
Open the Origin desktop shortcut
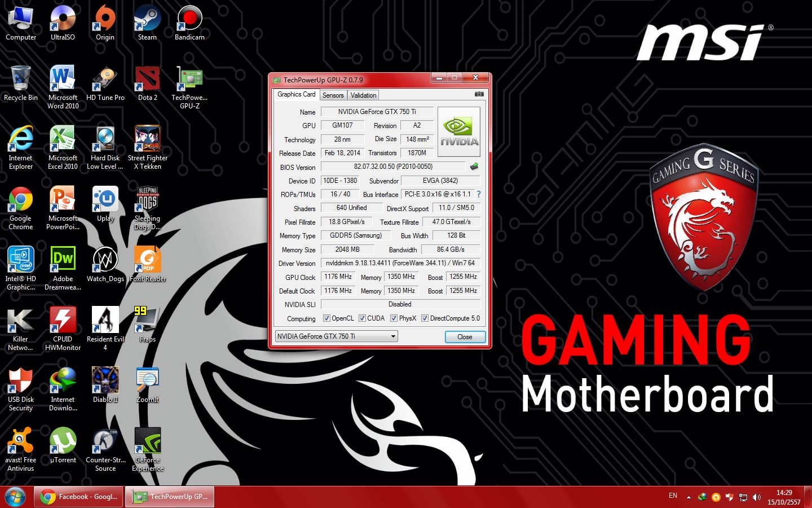(x=105, y=23)
